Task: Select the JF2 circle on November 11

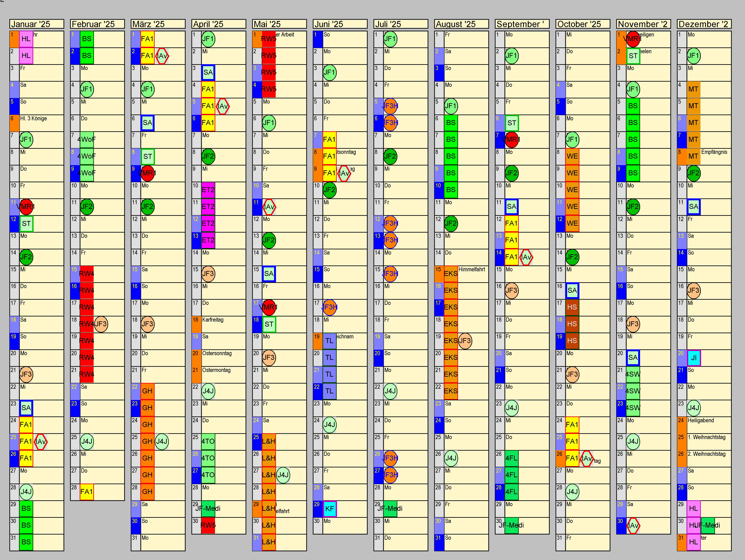Action: 633,207
